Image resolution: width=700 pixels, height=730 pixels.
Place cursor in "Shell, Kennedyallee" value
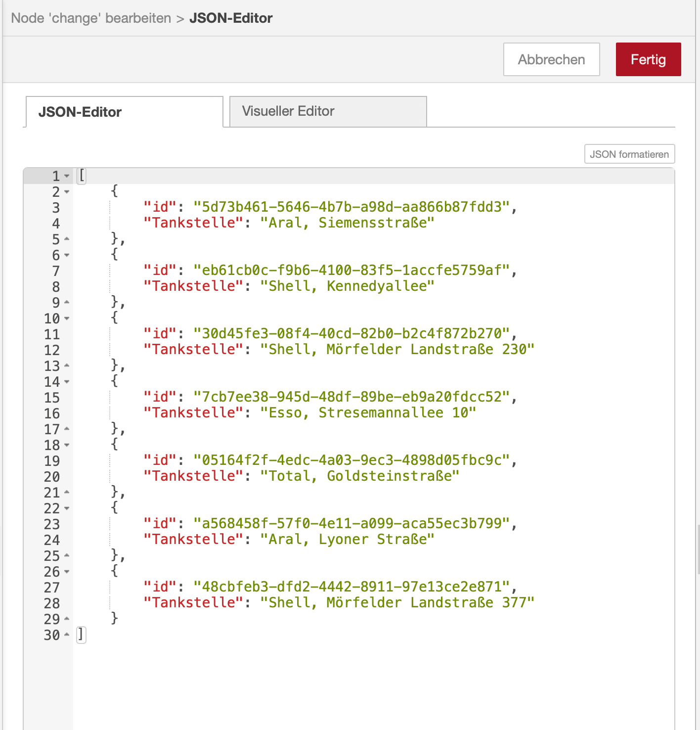[347, 286]
